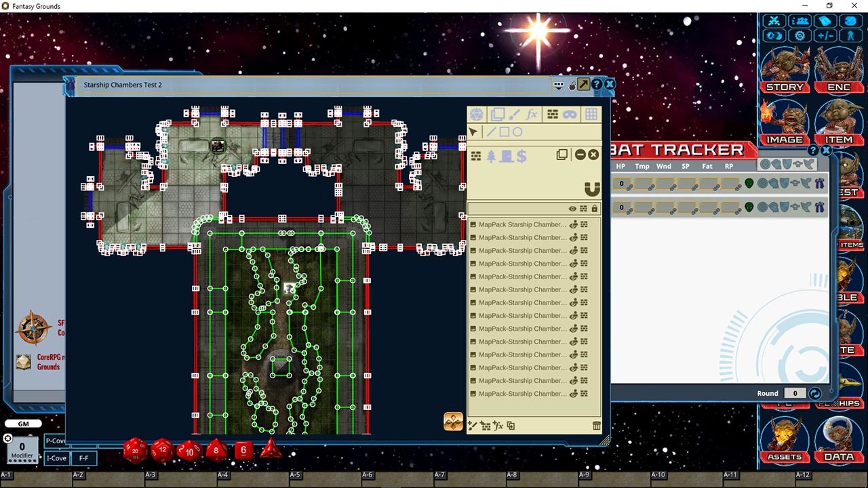Toggle the grid mode icon
The height and width of the screenshot is (488, 868).
pos(591,115)
